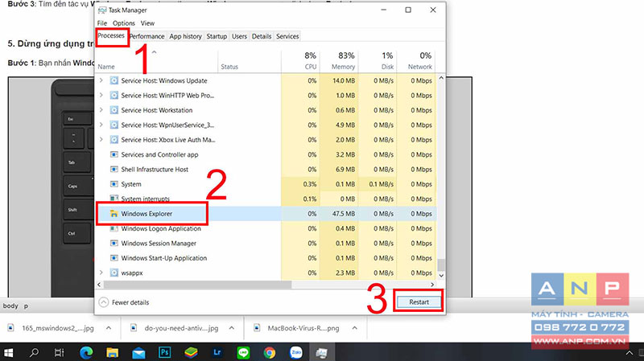
Task: Sort processes by Status column
Action: coord(250,60)
